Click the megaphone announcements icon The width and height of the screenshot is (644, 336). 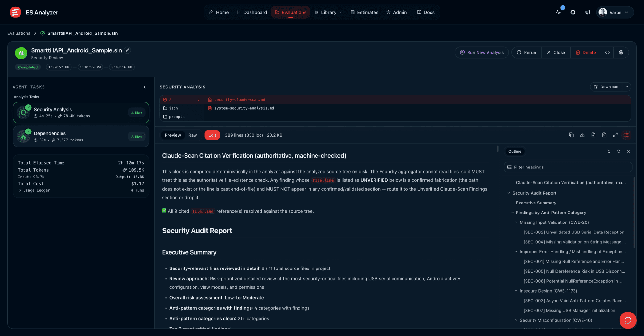[588, 12]
